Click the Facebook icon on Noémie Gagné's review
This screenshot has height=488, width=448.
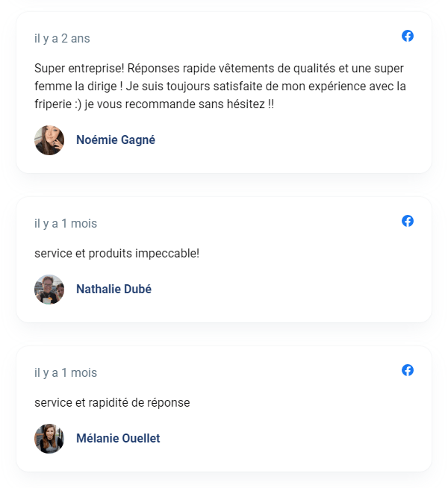[x=408, y=36]
